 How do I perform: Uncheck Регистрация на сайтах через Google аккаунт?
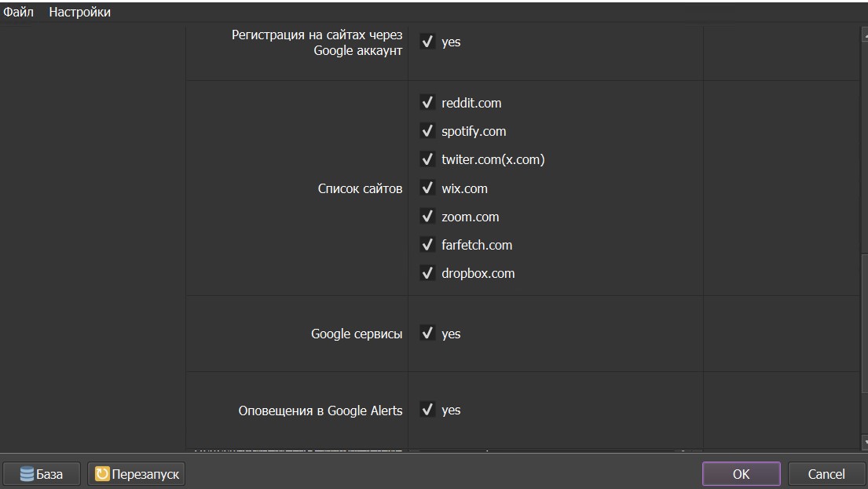(427, 42)
